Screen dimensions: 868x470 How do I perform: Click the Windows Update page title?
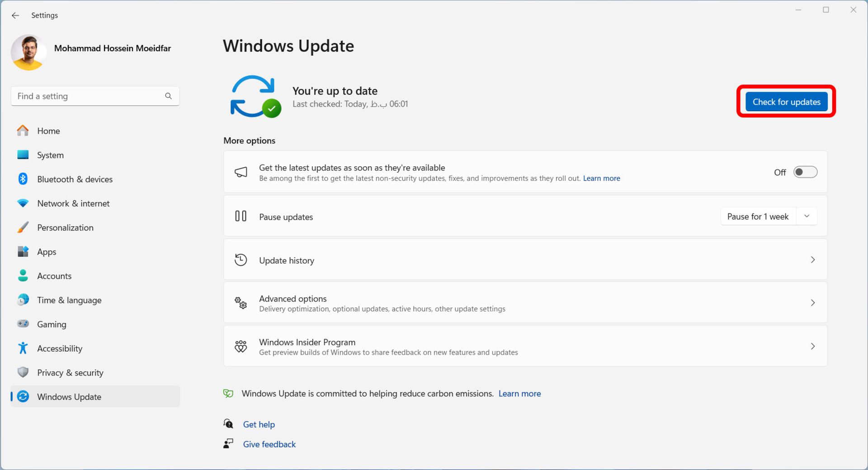coord(288,46)
